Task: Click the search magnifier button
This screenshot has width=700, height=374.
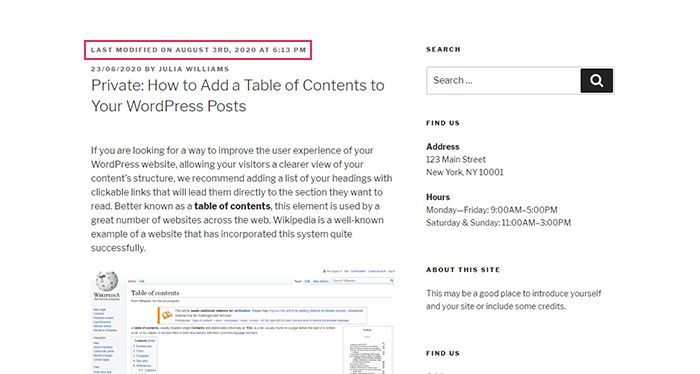Action: click(x=596, y=80)
